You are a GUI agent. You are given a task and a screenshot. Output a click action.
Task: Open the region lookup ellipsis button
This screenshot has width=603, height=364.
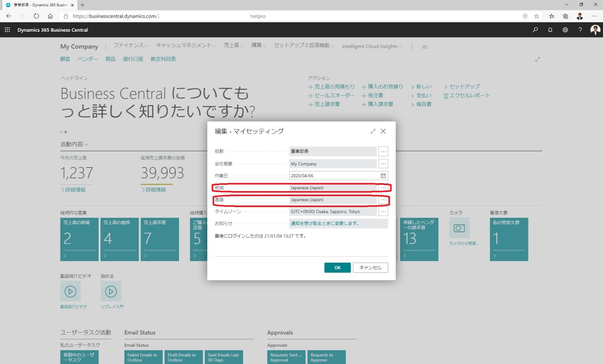383,188
